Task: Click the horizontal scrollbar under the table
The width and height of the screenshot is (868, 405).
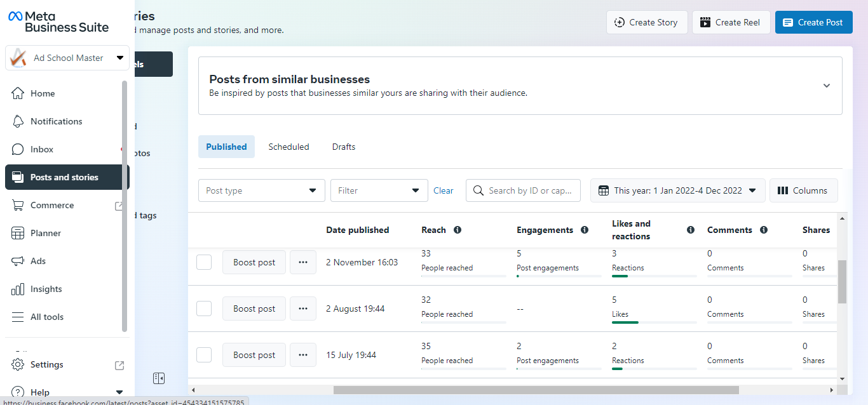Action: point(536,390)
